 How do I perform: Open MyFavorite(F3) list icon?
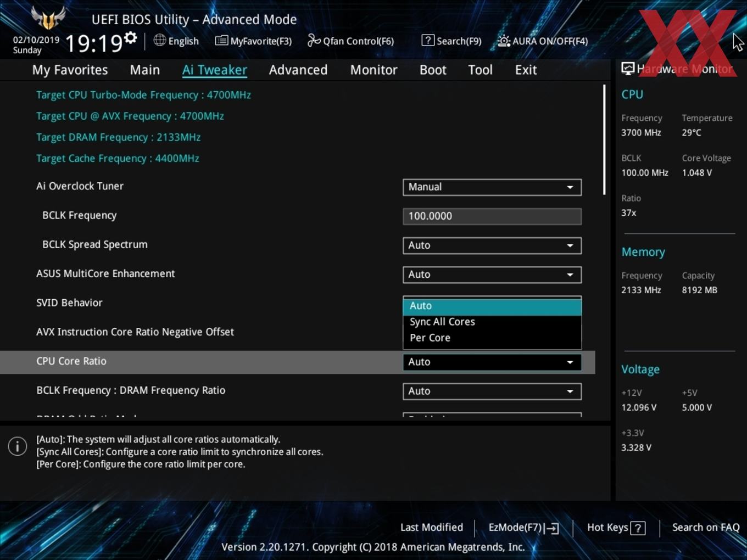pos(221,41)
